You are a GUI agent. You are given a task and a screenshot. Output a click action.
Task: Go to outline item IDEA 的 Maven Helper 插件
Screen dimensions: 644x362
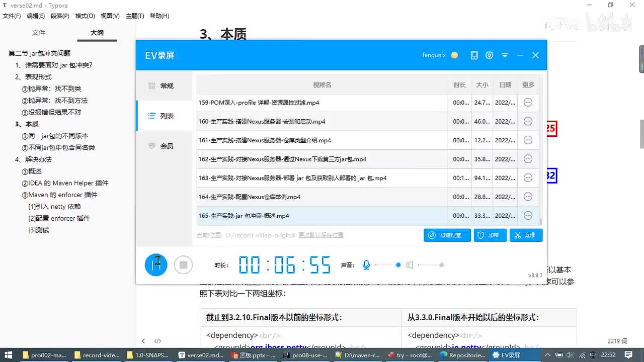[65, 183]
